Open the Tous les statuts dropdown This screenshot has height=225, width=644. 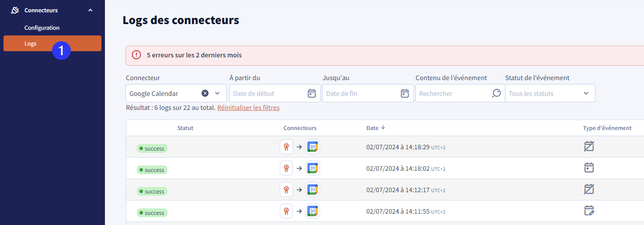click(550, 93)
